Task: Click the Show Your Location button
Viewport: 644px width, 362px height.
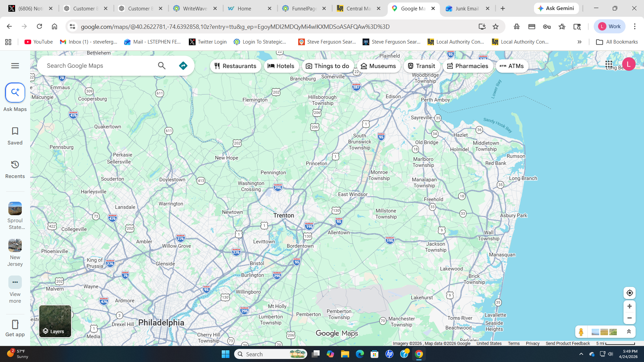Action: pos(630,293)
